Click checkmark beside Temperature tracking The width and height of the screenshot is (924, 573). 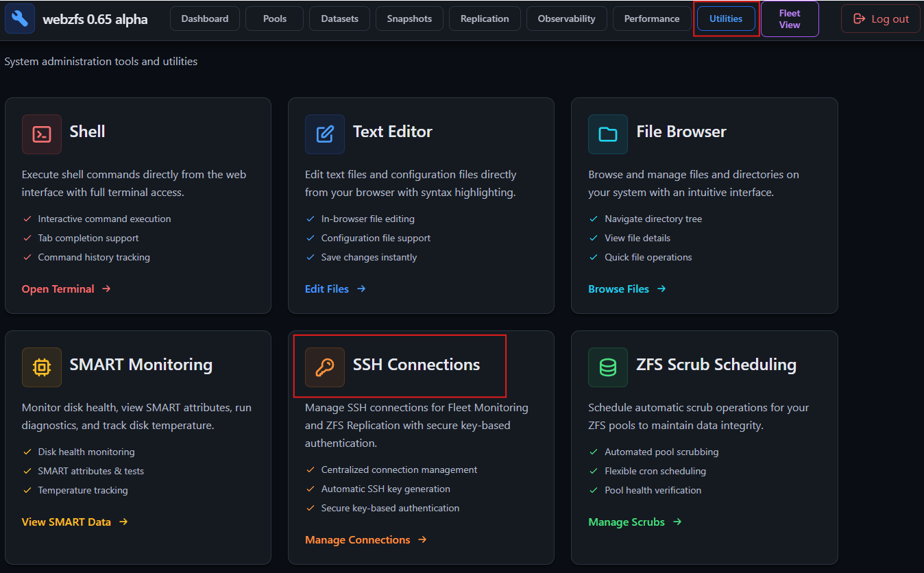pyautogui.click(x=27, y=490)
